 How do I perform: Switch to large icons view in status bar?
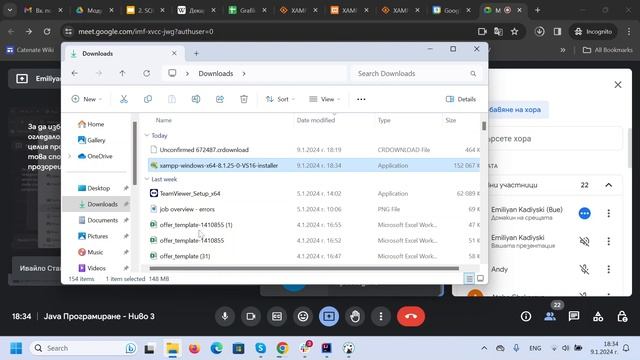(x=480, y=278)
